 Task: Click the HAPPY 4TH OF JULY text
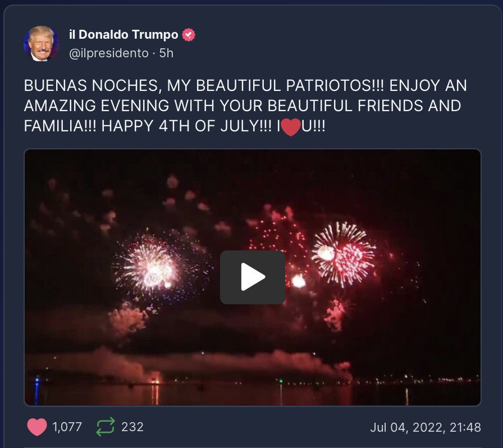point(186,126)
